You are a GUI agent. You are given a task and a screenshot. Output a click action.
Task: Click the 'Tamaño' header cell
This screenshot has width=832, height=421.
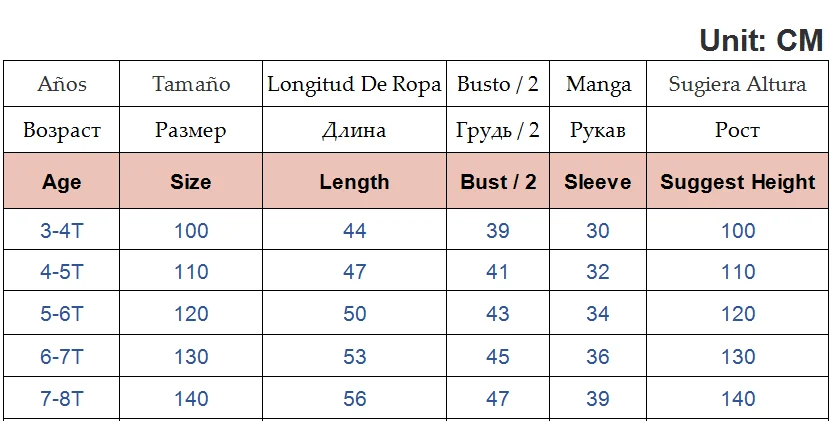(191, 85)
